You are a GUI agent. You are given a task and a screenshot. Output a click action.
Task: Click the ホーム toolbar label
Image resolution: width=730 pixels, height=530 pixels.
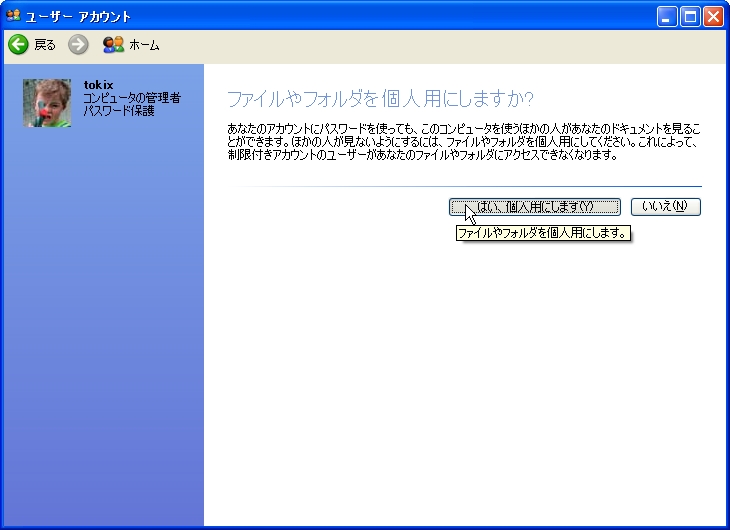point(144,45)
